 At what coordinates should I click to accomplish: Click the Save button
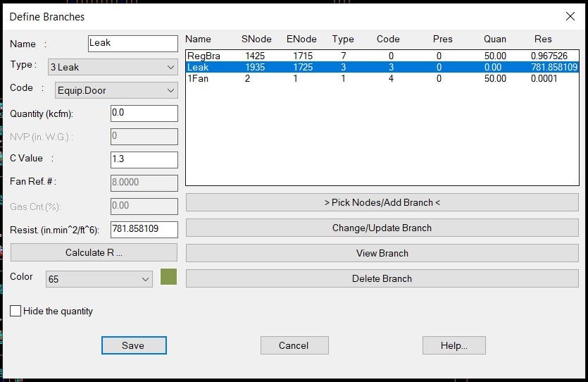[134, 345]
